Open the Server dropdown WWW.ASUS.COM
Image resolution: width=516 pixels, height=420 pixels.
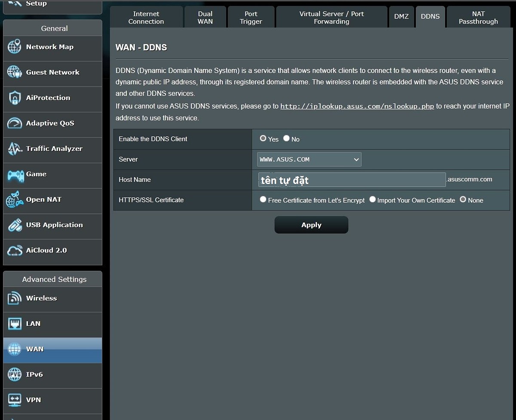[x=309, y=159]
